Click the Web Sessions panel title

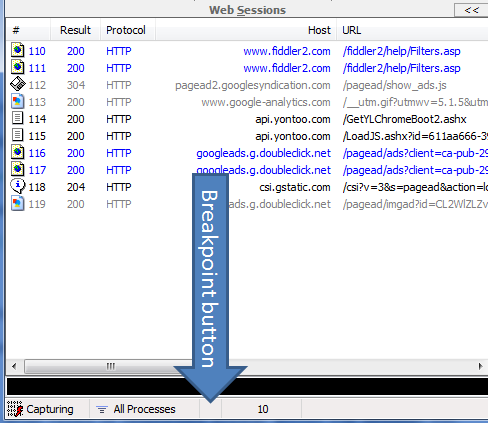[247, 10]
